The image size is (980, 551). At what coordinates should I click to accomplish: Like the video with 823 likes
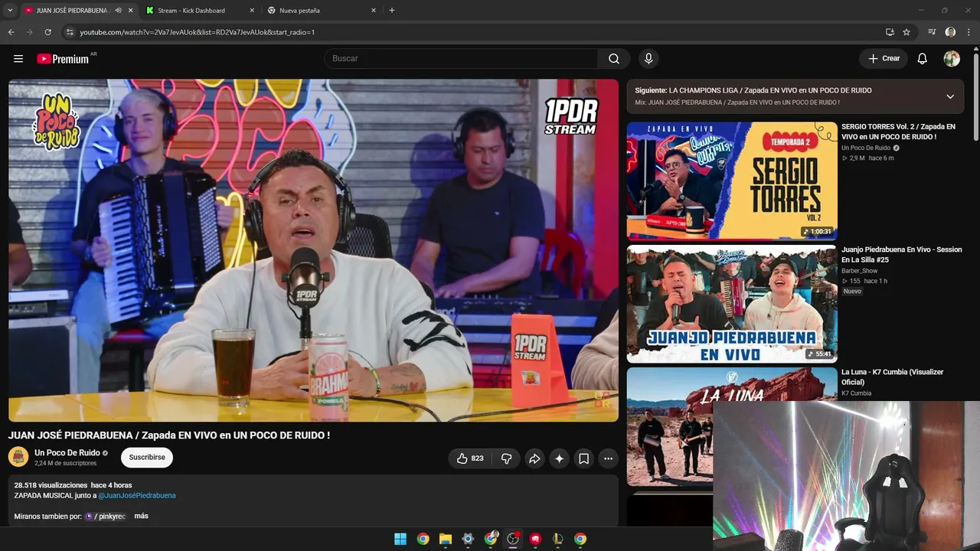(x=470, y=458)
